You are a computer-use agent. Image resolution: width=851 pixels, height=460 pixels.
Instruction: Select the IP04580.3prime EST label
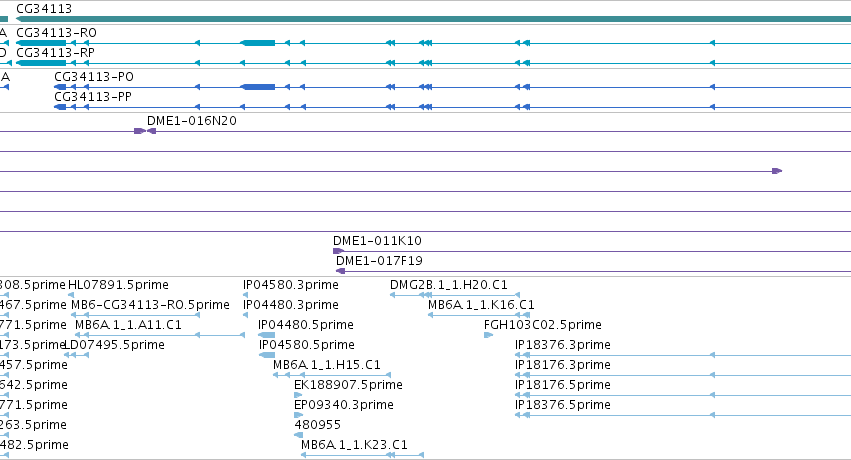pyautogui.click(x=291, y=284)
